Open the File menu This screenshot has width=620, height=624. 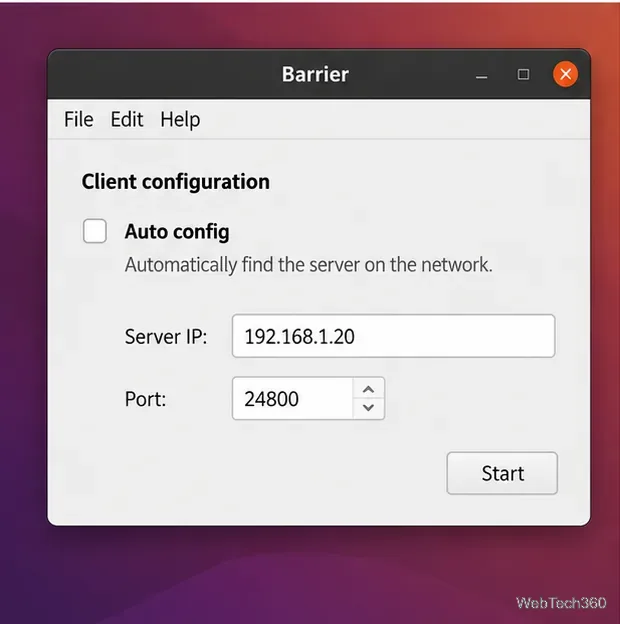tap(79, 119)
